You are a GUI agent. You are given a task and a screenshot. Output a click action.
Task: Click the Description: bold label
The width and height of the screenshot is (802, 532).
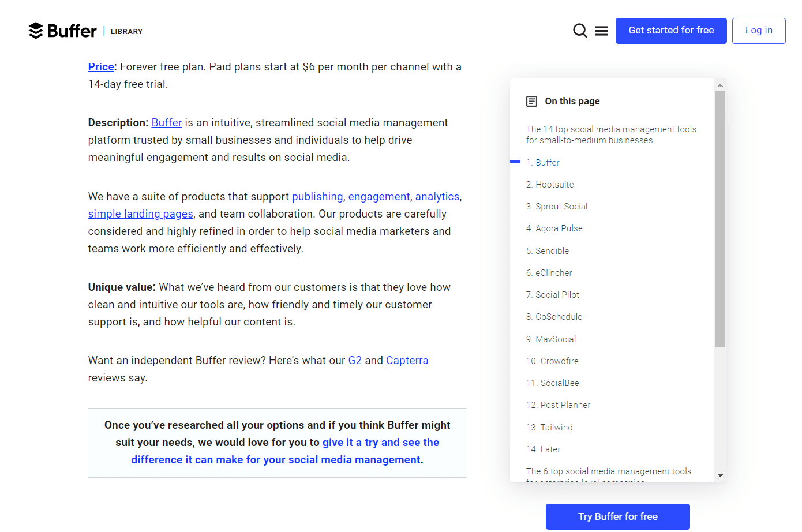pos(118,123)
